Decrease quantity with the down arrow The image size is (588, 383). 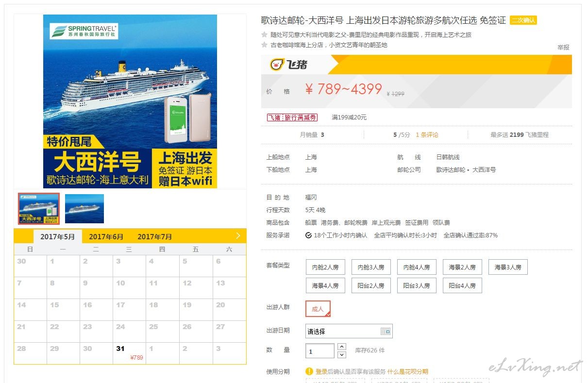341,355
